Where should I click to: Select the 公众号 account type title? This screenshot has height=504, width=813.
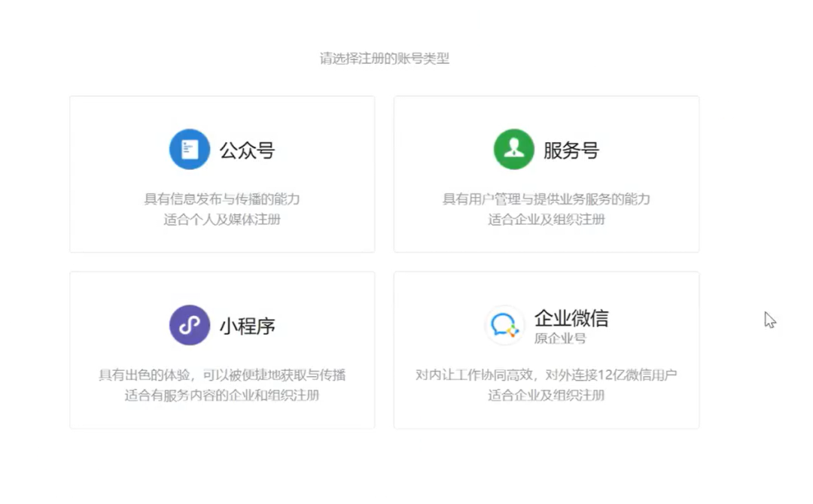248,150
